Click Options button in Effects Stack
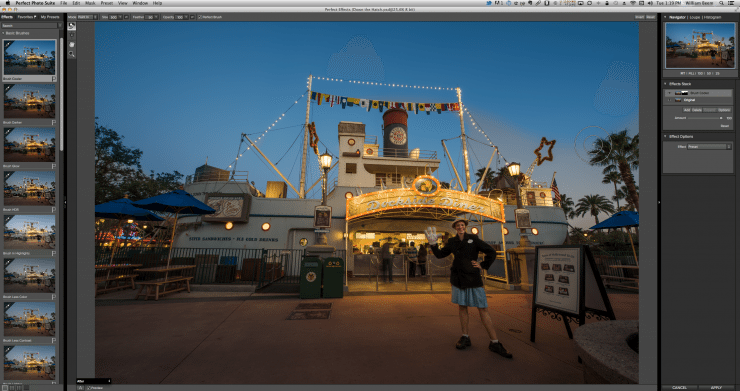This screenshot has width=740, height=391. point(724,110)
